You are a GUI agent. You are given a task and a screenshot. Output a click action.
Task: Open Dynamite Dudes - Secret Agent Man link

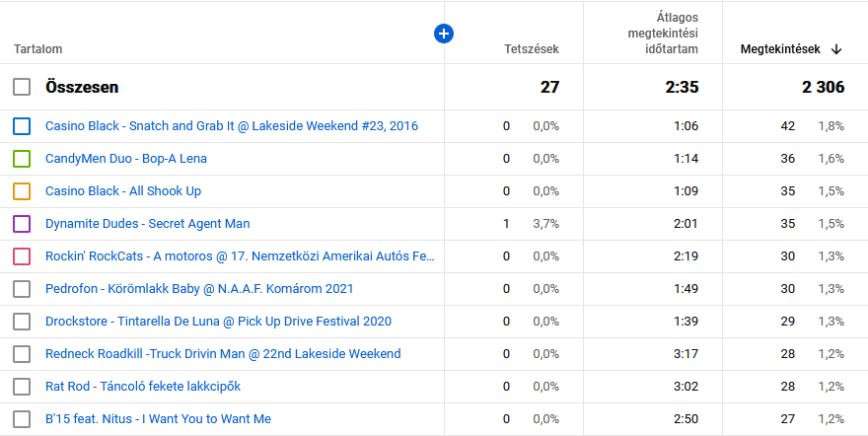[147, 224]
